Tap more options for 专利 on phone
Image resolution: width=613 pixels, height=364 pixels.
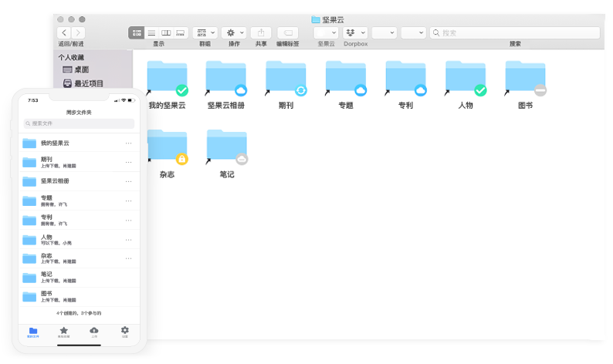[129, 221]
